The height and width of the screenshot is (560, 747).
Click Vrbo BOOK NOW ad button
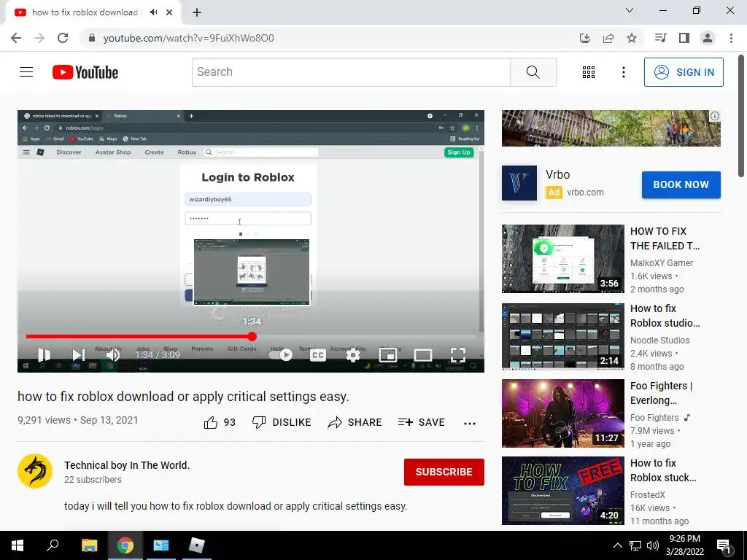tap(681, 184)
